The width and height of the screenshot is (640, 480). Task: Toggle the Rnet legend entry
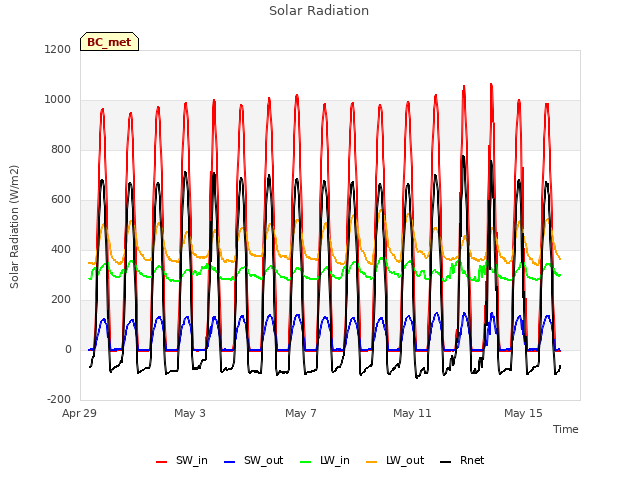tap(462, 460)
